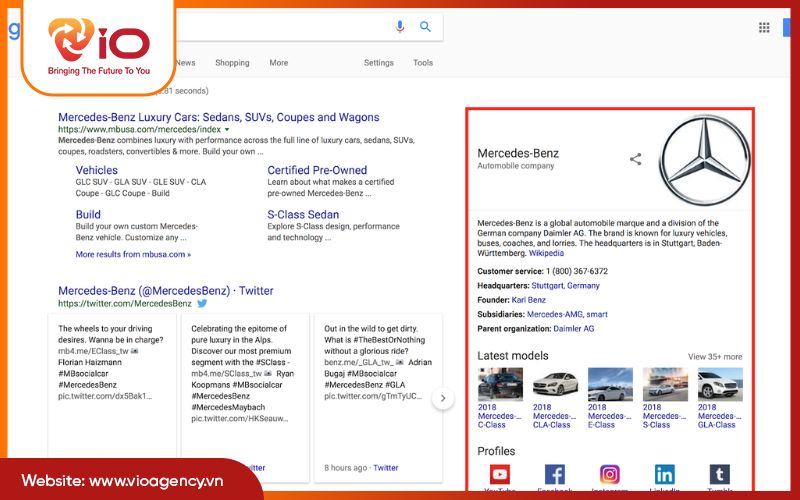Select the 2018 Mercedes E-Class thumbnail
Viewport: 800px width, 500px height.
610,385
